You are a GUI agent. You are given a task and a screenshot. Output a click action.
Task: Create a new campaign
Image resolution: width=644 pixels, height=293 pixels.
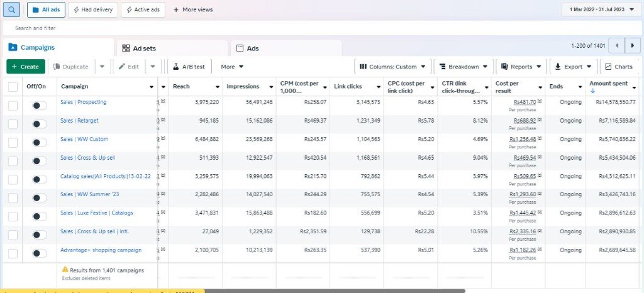[25, 67]
